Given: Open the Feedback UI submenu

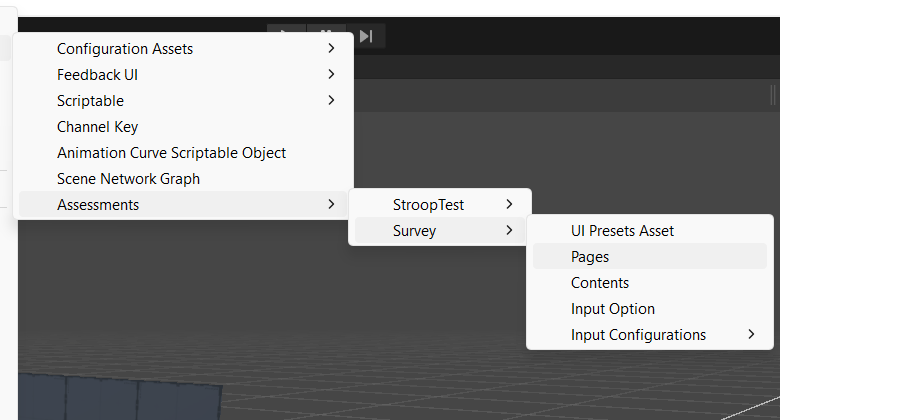Looking at the screenshot, I should tap(183, 75).
